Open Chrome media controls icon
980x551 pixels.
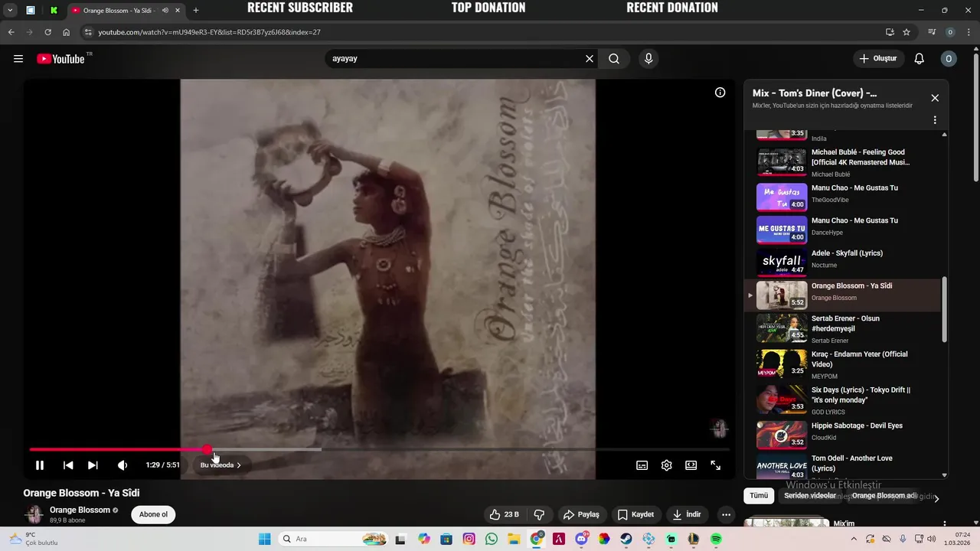click(932, 32)
